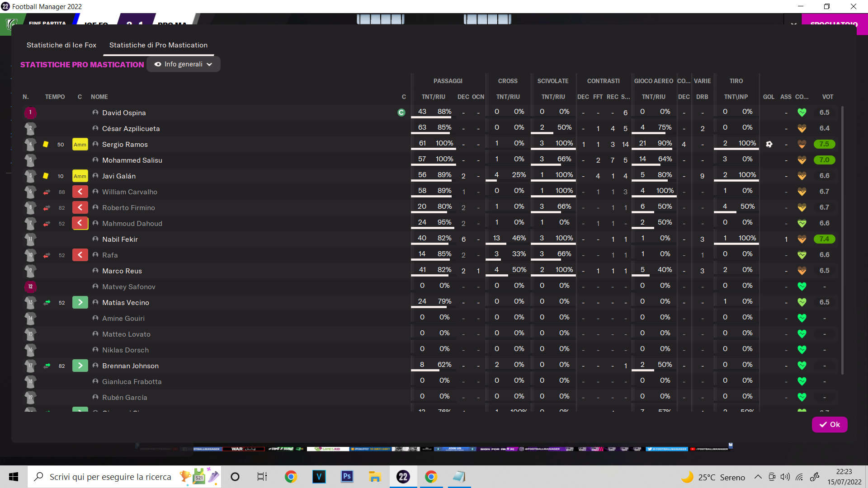Open the volume control in system tray

785,477
